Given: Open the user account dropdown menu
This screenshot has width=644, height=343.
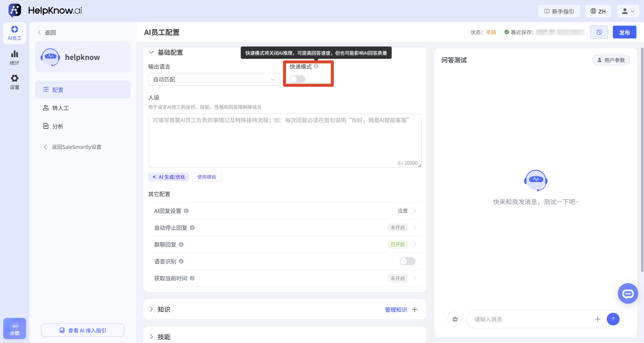Looking at the screenshot, I should 628,11.
